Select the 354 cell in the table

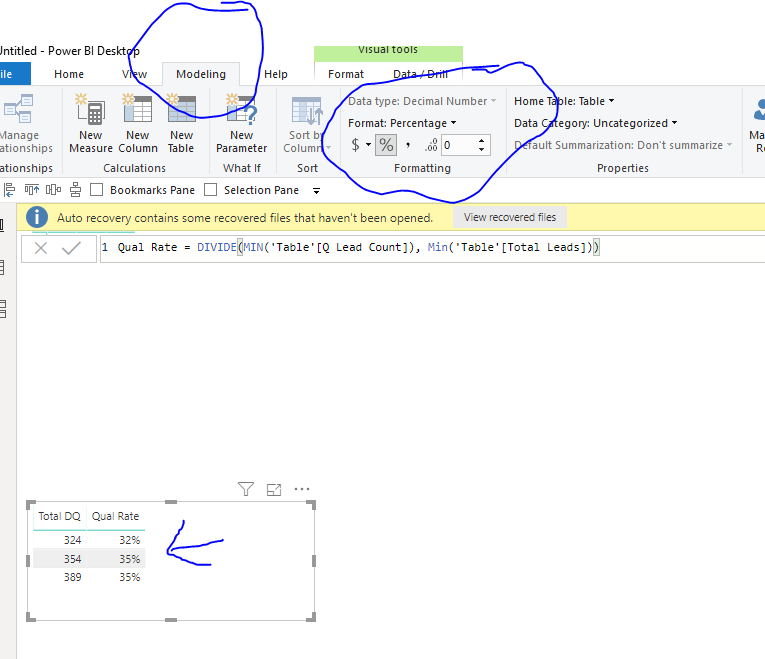pos(72,559)
